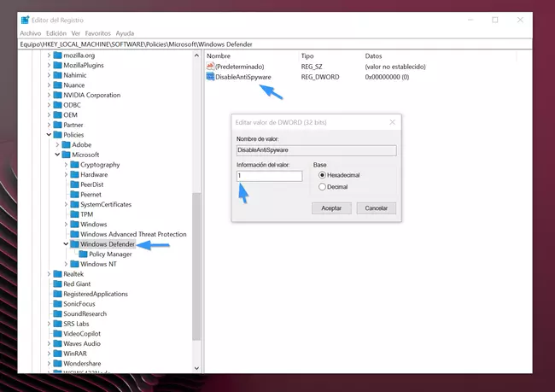Click the Windows Defender folder icon
The image size is (555, 392).
pos(74,244)
